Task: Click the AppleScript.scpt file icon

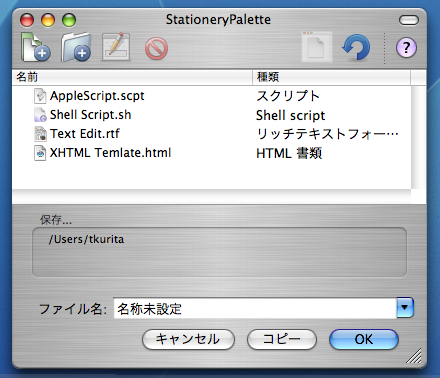Action: (x=40, y=96)
